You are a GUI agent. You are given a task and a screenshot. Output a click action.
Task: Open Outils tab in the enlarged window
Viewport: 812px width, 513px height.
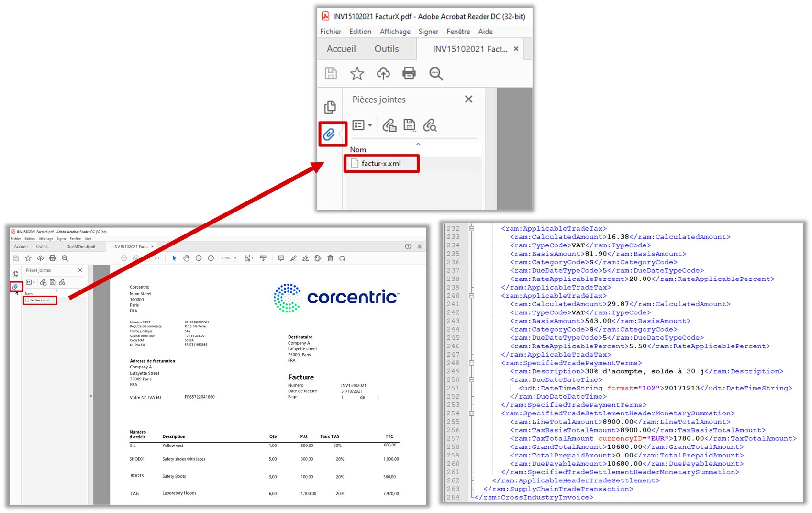(x=386, y=49)
